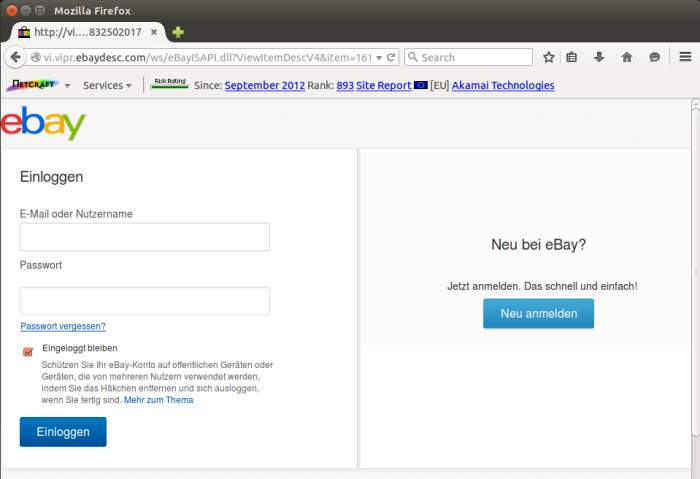Toggle the Eingeloggt bleiben checkbox

[x=28, y=352]
